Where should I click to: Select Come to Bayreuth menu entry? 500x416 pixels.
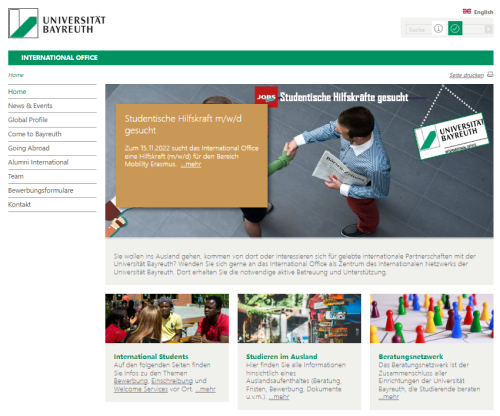[35, 134]
